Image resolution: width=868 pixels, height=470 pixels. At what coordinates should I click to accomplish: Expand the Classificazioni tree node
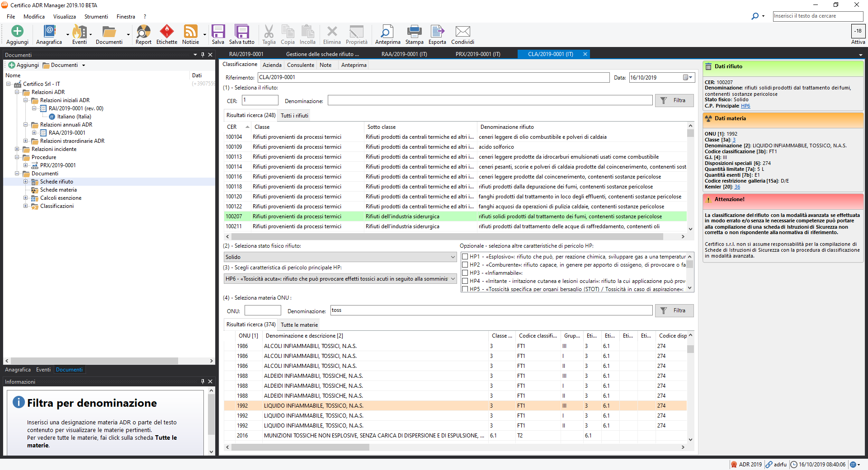click(x=26, y=206)
